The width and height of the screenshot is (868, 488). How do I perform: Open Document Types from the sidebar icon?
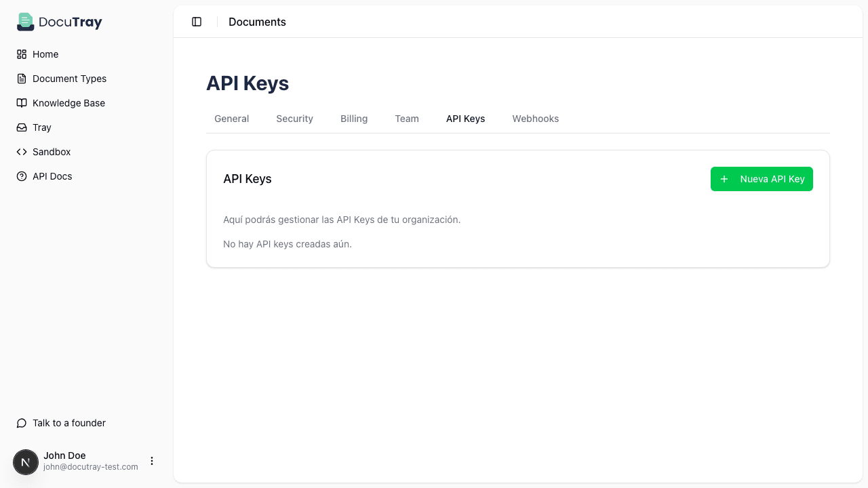click(21, 79)
